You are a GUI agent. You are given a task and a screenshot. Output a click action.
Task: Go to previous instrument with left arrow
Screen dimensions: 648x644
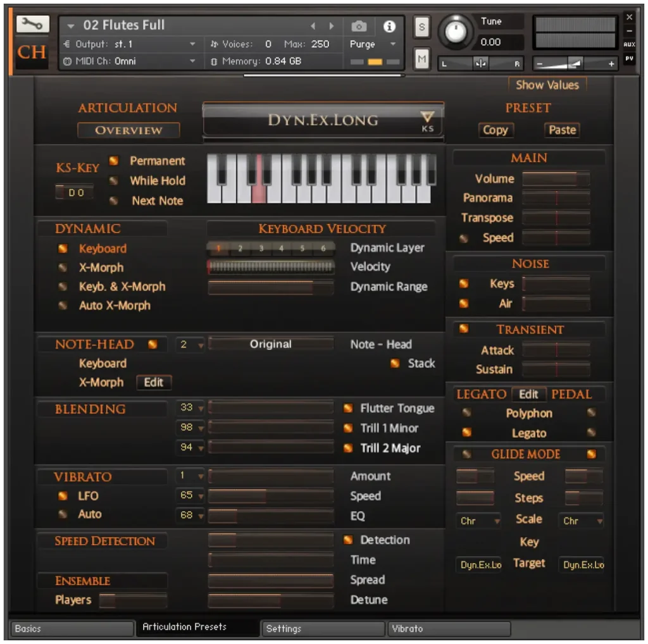(313, 27)
